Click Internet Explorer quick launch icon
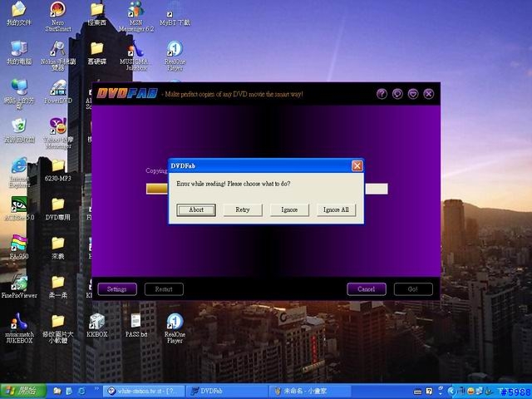Image resolution: width=532 pixels, height=399 pixels. pyautogui.click(x=81, y=392)
